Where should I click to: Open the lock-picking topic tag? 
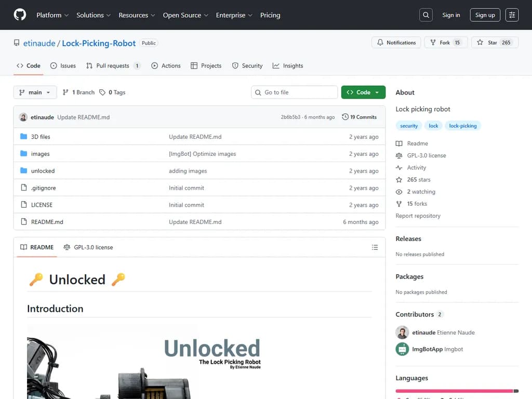tap(462, 126)
